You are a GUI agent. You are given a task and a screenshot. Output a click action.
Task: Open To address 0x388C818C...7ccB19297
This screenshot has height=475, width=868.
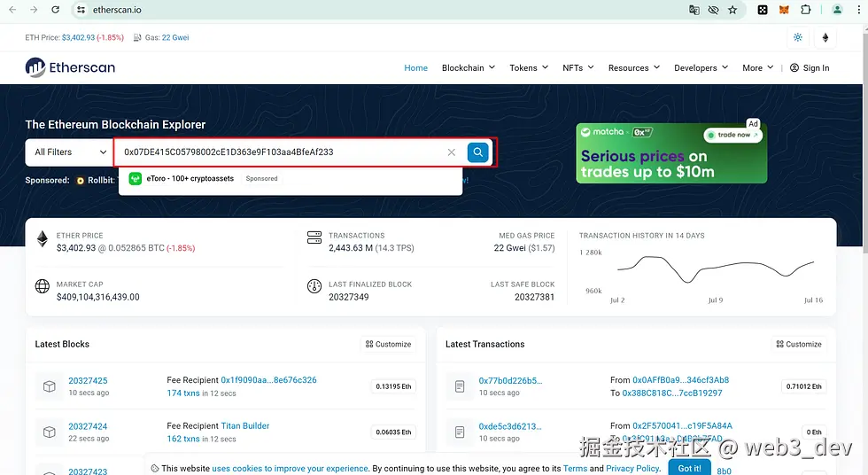point(672,393)
